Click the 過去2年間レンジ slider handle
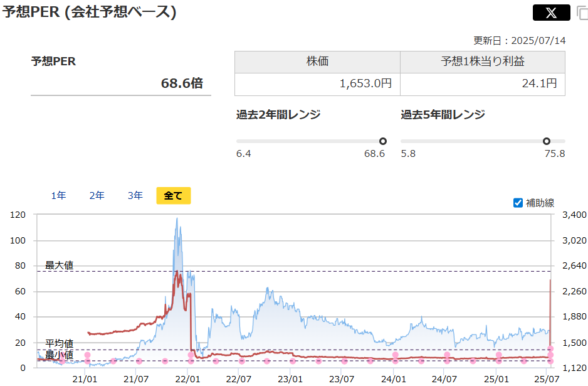The height and width of the screenshot is (386, 588). pos(383,141)
